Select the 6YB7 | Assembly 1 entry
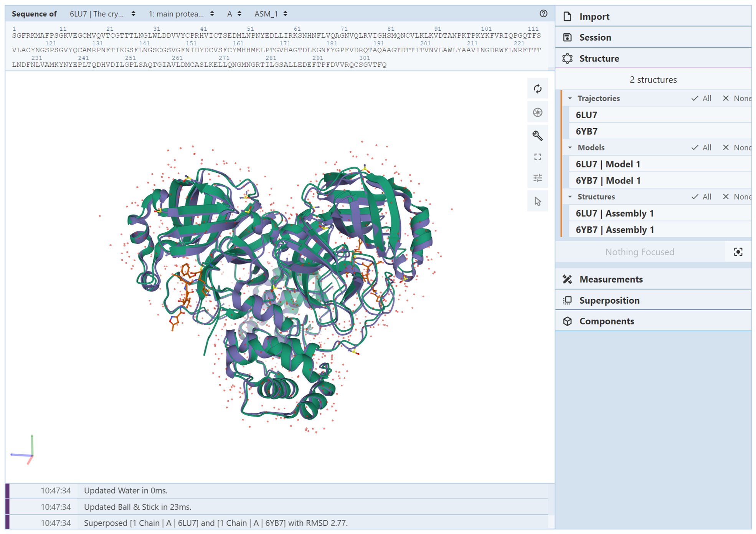 pyautogui.click(x=614, y=230)
